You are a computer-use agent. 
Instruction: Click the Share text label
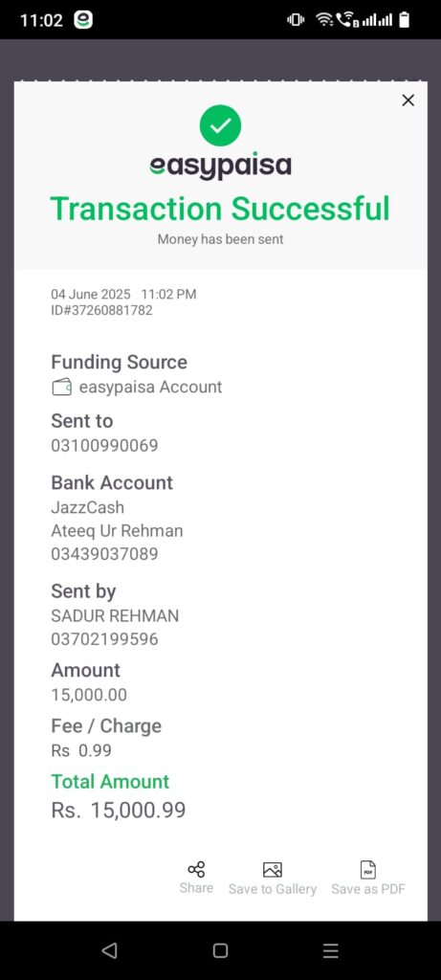pos(196,888)
